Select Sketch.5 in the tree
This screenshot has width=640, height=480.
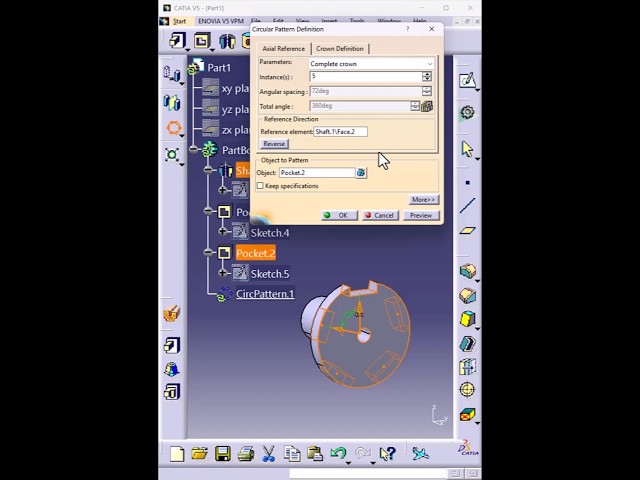pos(270,273)
